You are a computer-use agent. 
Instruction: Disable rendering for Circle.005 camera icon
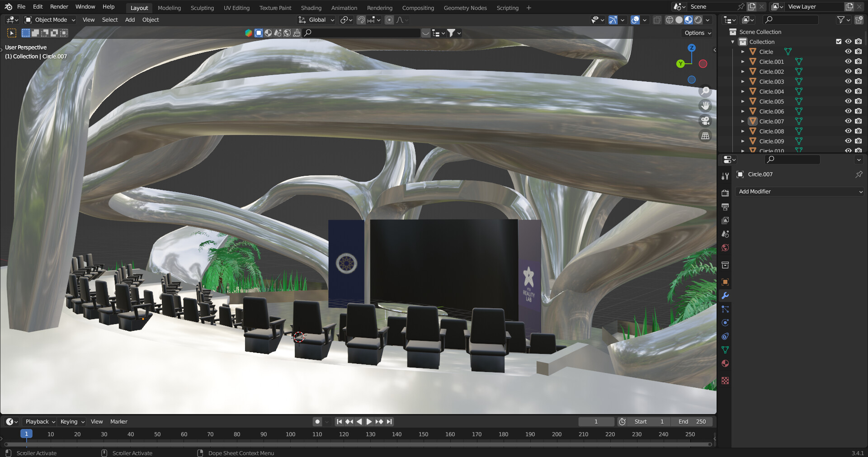(x=858, y=101)
